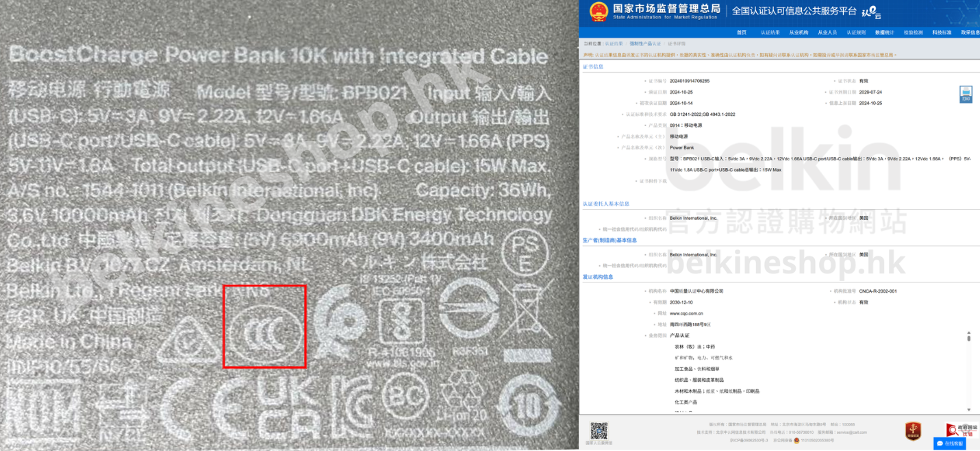Open the 检验检测 navigation item
Image resolution: width=980 pixels, height=451 pixels.
point(913,32)
